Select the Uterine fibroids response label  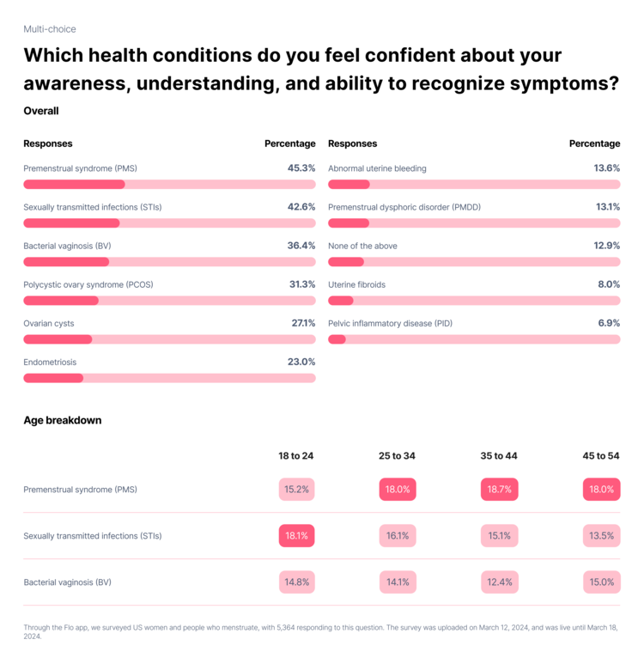pyautogui.click(x=356, y=284)
